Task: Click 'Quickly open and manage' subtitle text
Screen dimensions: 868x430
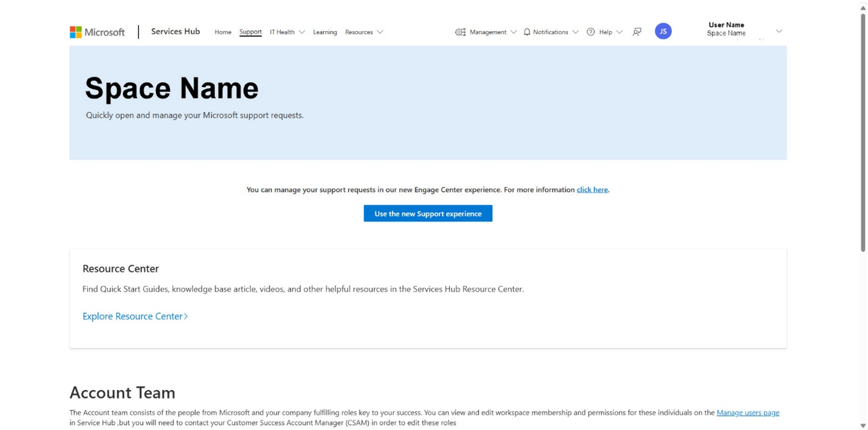Action: (195, 115)
